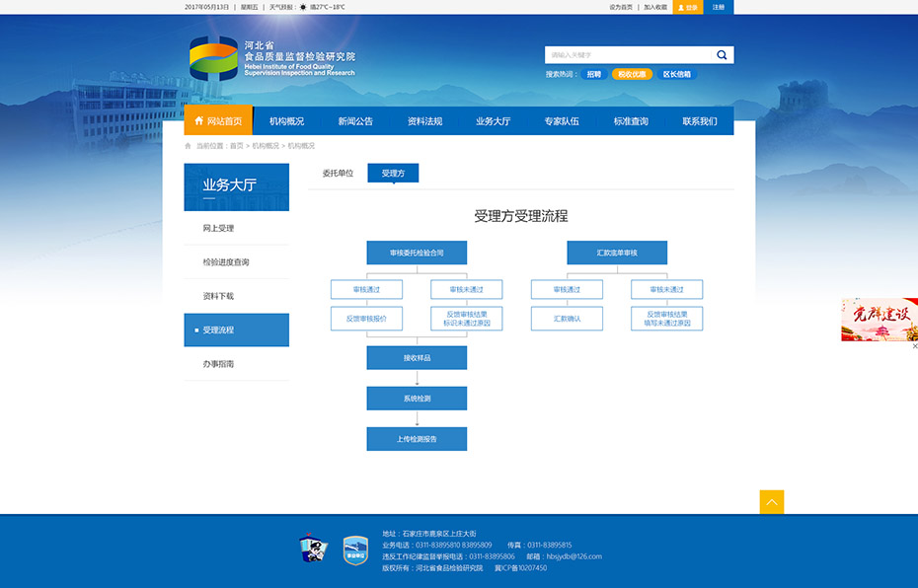Open 检验进度查询 in the sidebar

(226, 262)
